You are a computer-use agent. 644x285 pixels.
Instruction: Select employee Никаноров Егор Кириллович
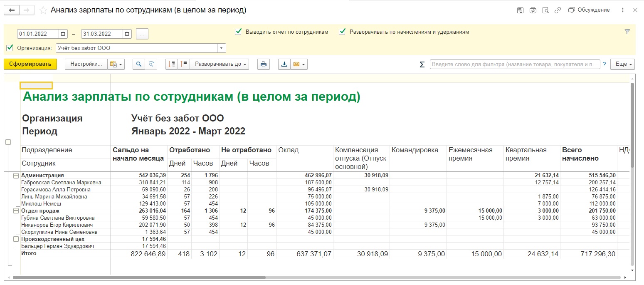click(x=57, y=225)
